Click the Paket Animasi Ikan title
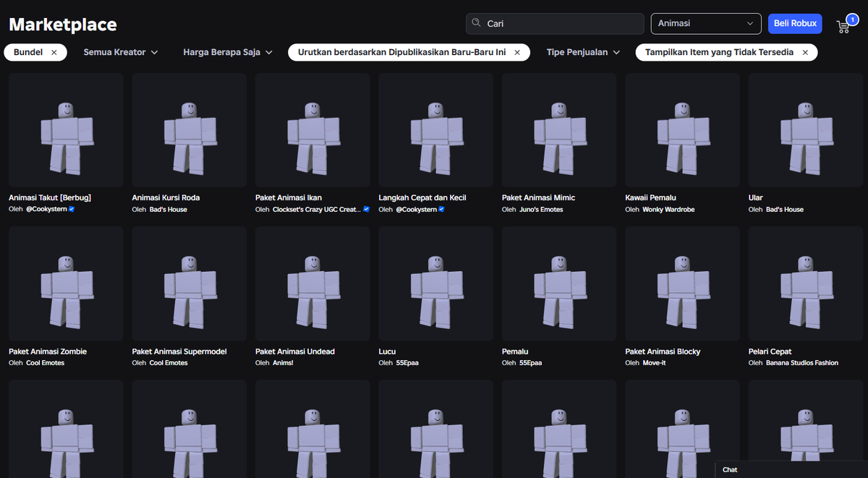The width and height of the screenshot is (868, 478). click(289, 197)
